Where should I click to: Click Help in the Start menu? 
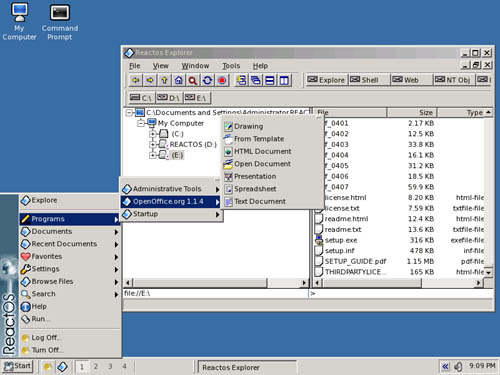point(69,306)
